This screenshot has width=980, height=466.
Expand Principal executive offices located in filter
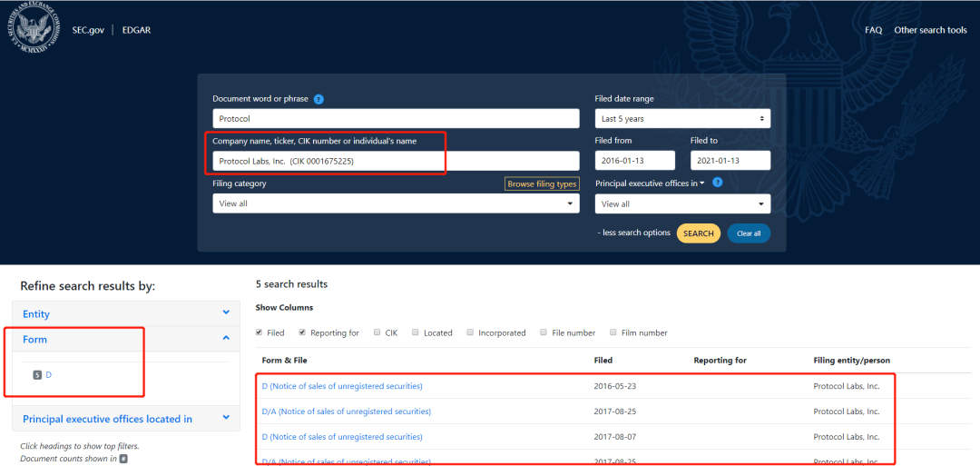(x=125, y=419)
